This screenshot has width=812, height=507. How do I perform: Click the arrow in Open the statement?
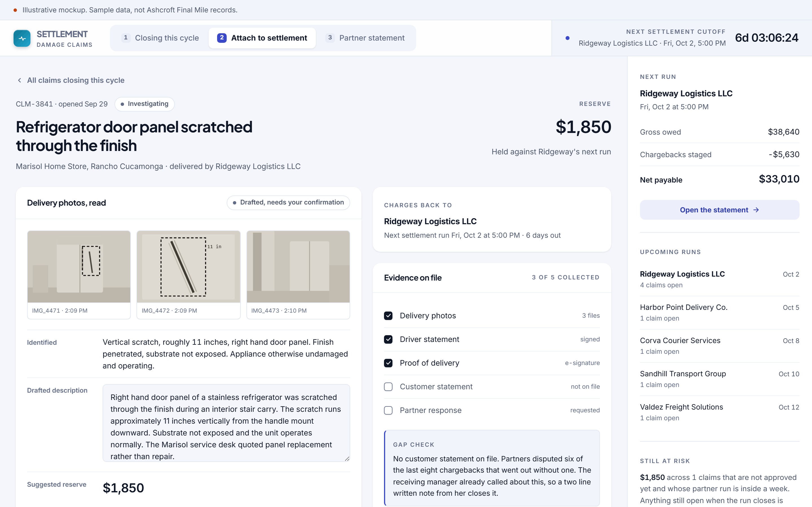756,210
